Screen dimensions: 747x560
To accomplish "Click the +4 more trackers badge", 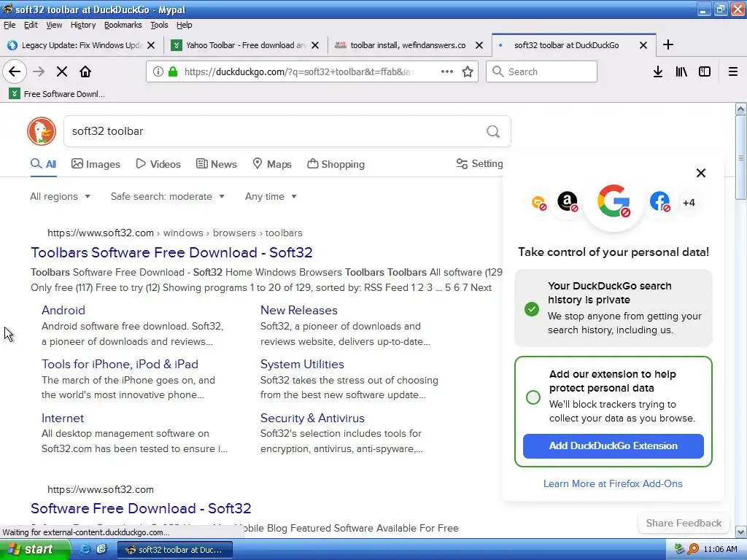I will click(689, 203).
